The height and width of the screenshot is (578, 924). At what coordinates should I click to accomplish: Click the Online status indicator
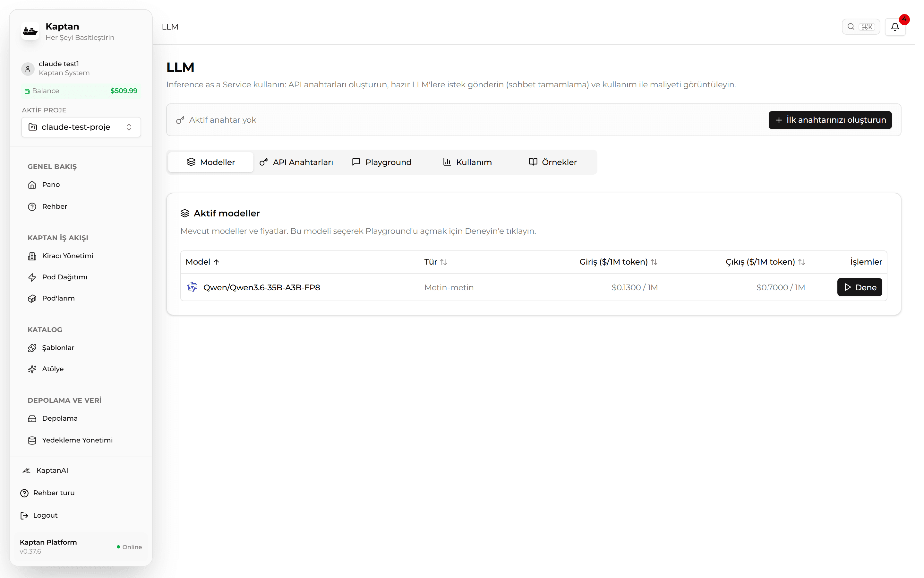(129, 547)
